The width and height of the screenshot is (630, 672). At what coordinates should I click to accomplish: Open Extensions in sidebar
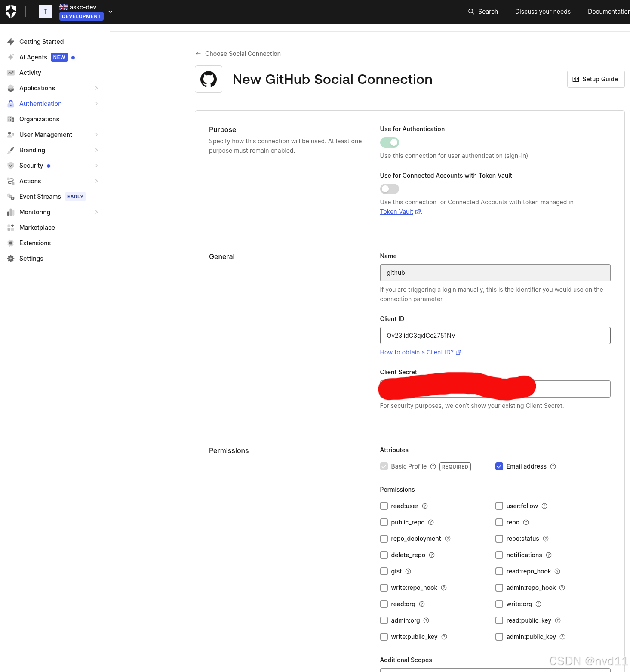click(x=35, y=243)
